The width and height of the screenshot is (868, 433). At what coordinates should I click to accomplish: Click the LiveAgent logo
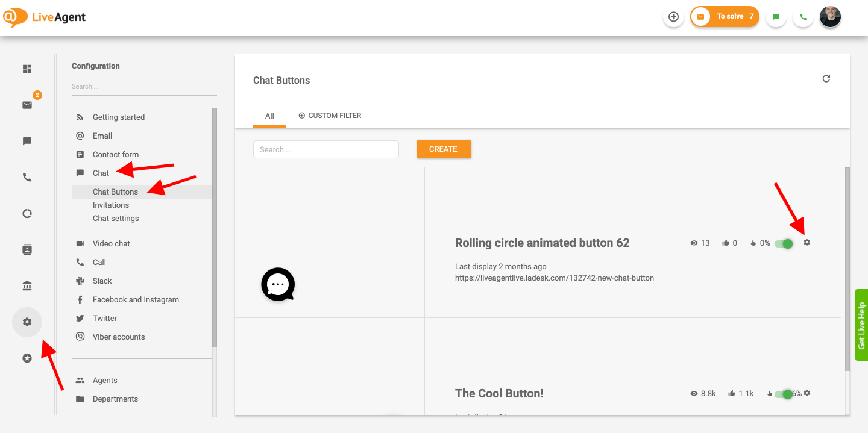(44, 17)
